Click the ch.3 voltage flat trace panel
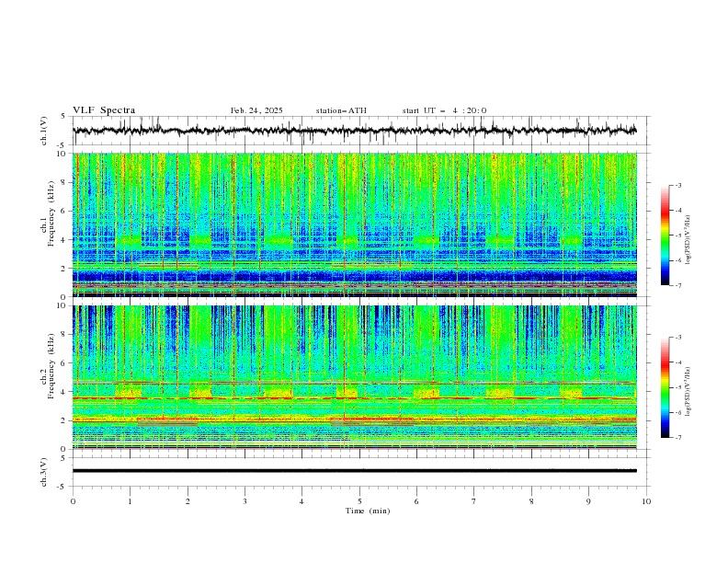This screenshot has width=728, height=563. click(355, 472)
